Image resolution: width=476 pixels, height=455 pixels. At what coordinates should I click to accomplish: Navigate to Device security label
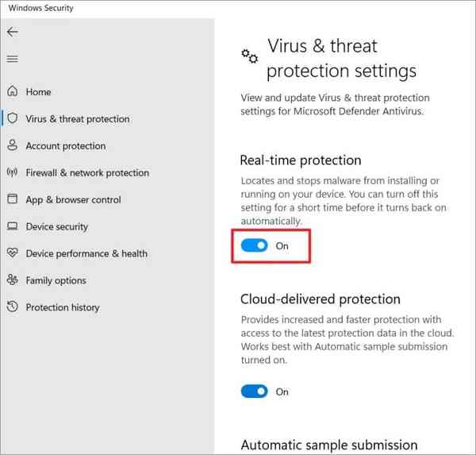pyautogui.click(x=57, y=227)
